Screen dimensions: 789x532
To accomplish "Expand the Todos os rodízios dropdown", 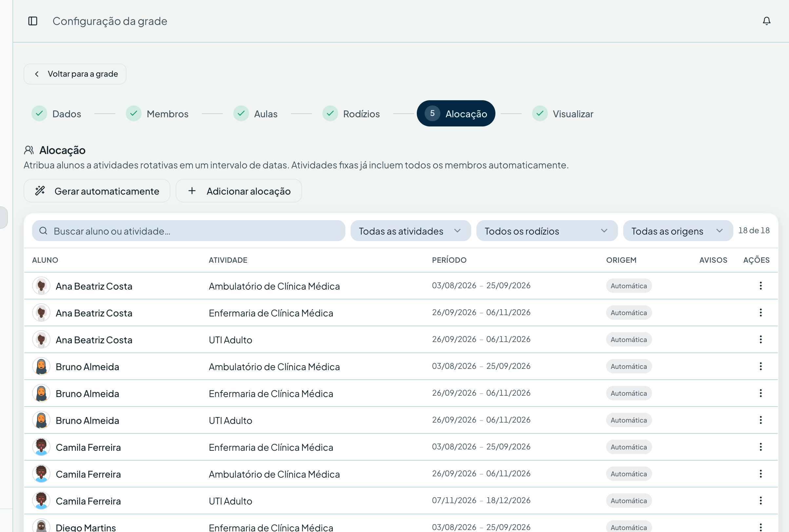I will pos(547,231).
